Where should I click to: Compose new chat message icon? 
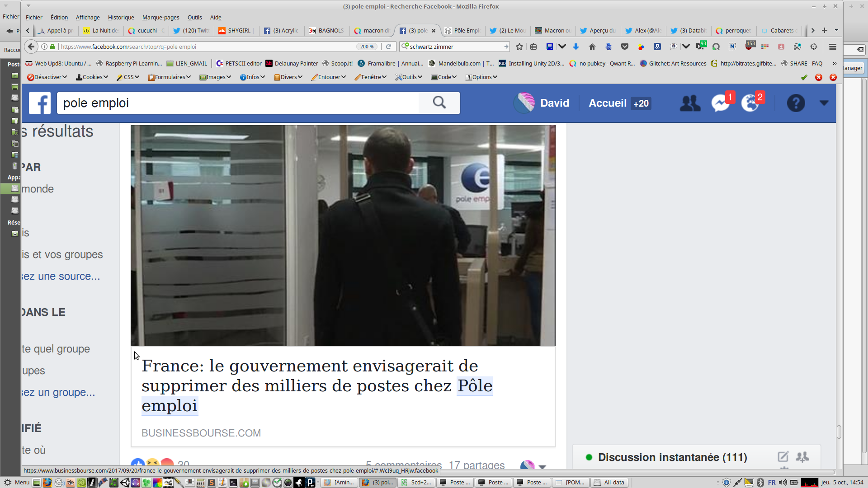click(x=783, y=457)
